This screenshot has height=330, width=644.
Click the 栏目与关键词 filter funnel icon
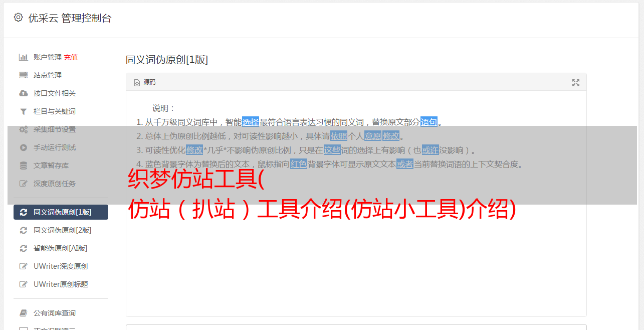pyautogui.click(x=23, y=111)
